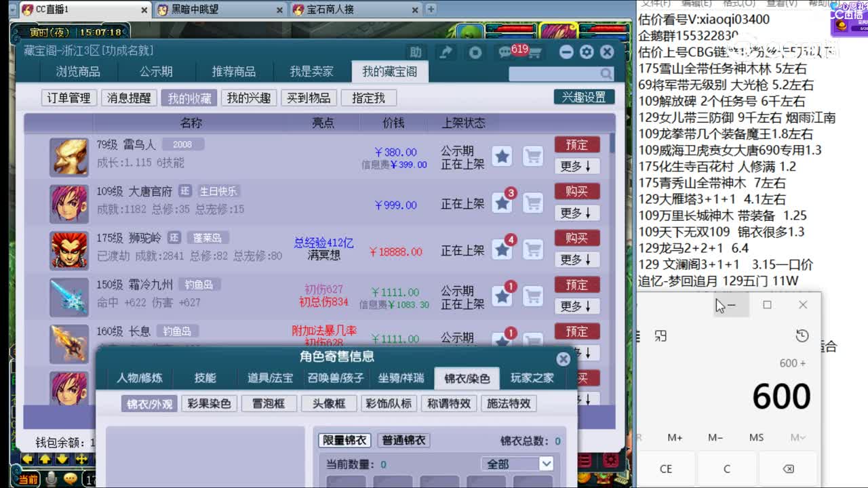
Task: Open chat messages icon showing 619 notifications
Action: 505,52
